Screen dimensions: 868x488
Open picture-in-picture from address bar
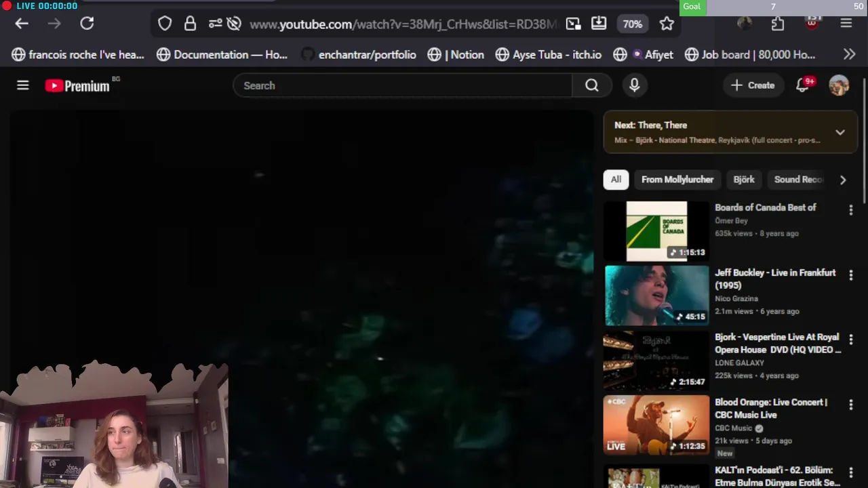[x=574, y=24]
